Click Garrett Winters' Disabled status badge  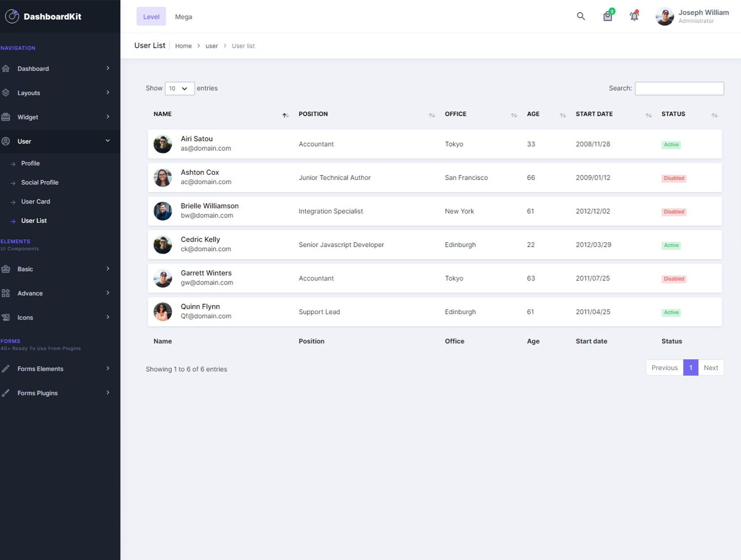674,279
